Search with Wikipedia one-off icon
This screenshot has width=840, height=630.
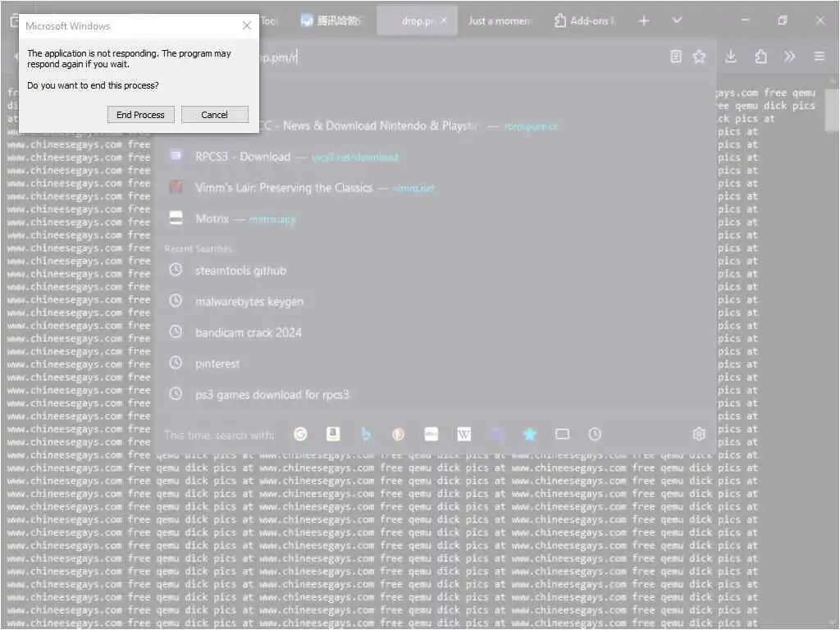coord(464,434)
